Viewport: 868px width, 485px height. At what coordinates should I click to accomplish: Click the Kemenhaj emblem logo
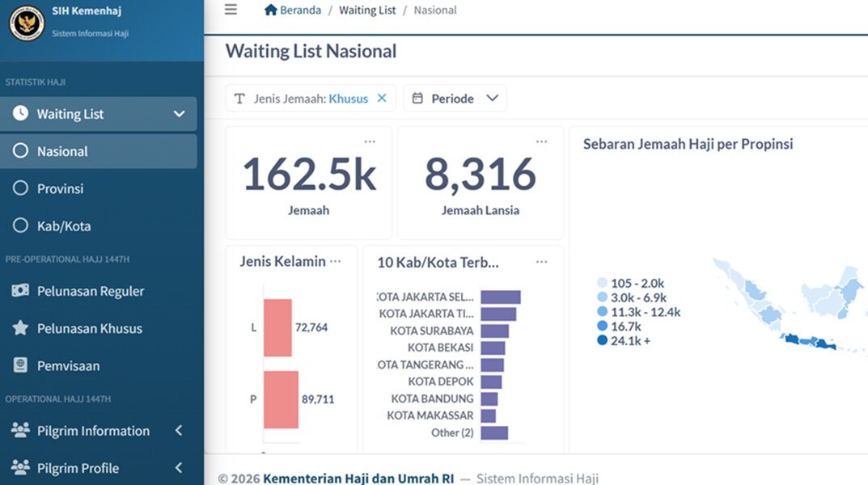tap(27, 23)
